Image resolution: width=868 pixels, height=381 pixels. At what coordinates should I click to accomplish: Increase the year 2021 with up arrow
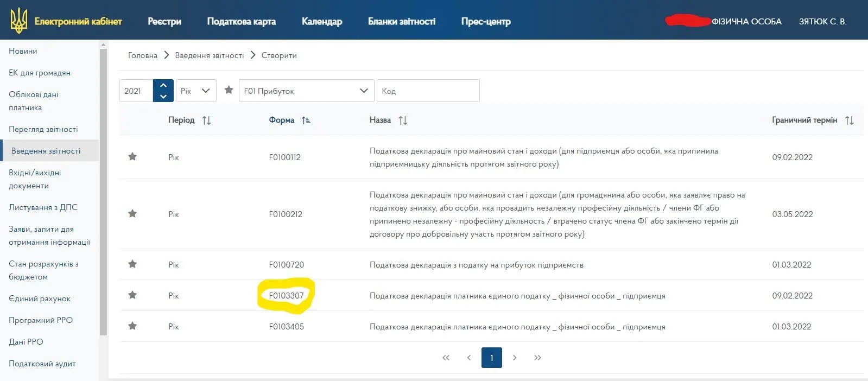(x=163, y=85)
